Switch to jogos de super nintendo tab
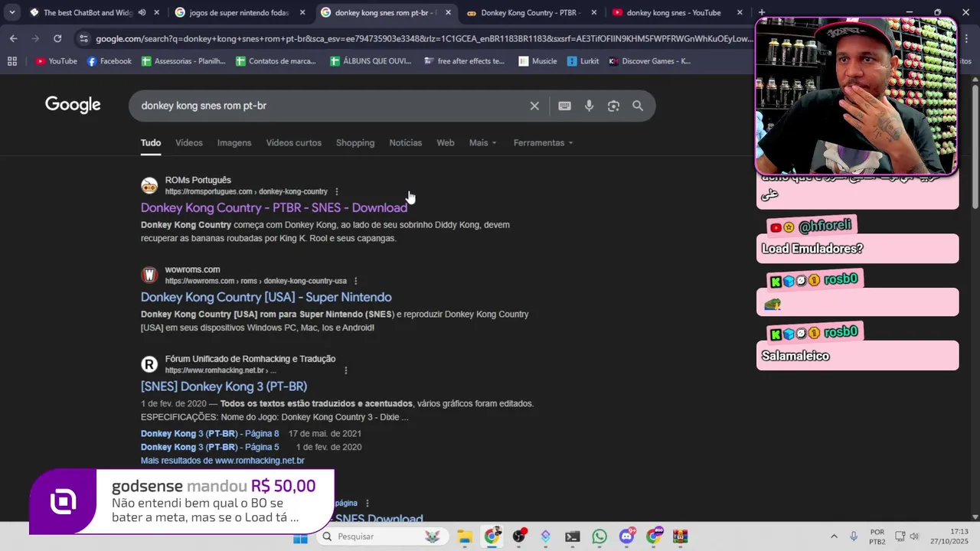 click(238, 13)
